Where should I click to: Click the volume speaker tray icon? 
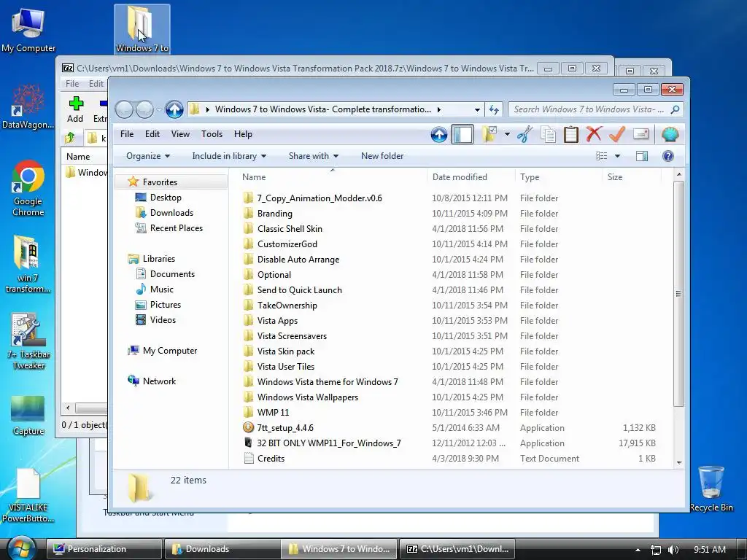(x=673, y=550)
